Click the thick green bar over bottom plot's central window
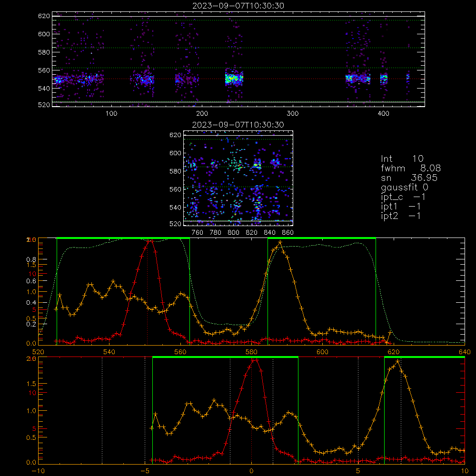 click(225, 357)
